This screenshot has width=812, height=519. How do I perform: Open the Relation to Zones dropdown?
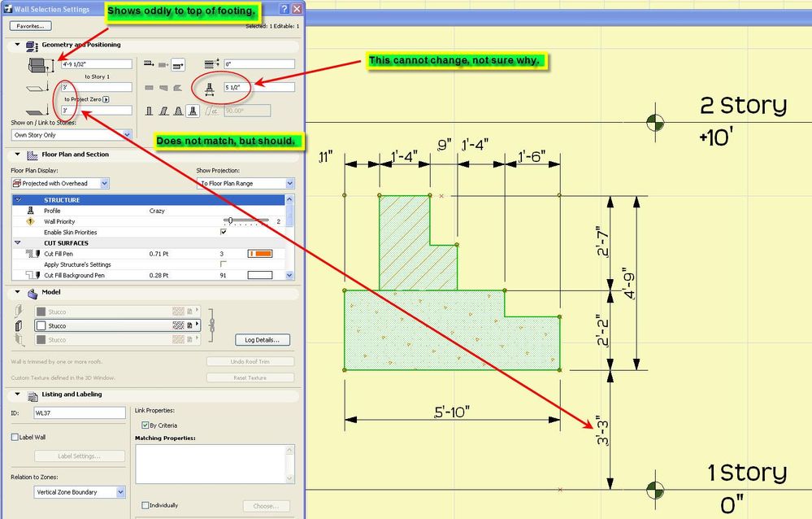80,492
